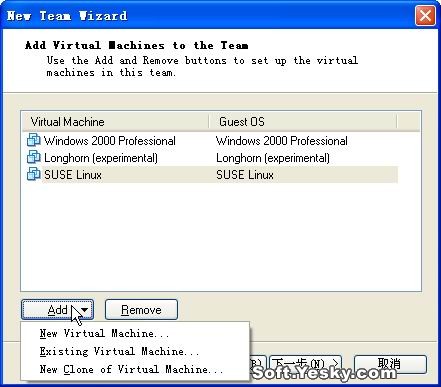Image resolution: width=441 pixels, height=387 pixels.
Task: Sort by the Virtual Machine column header
Action: 115,122
